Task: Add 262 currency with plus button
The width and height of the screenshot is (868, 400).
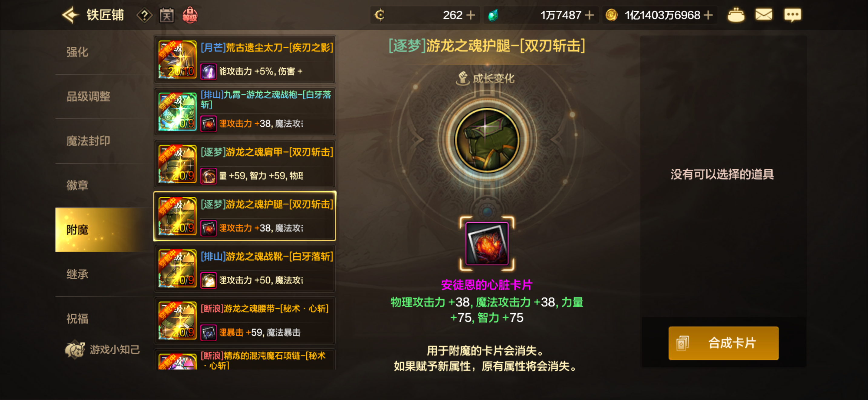Action: click(470, 15)
